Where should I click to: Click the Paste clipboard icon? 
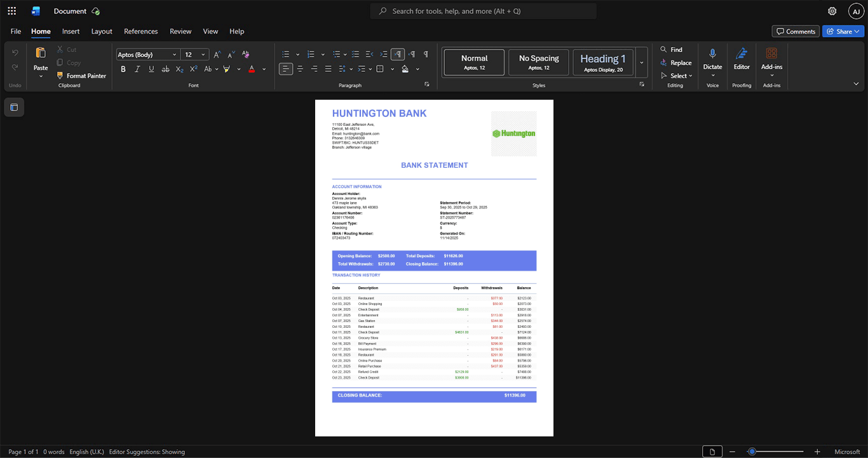click(41, 53)
